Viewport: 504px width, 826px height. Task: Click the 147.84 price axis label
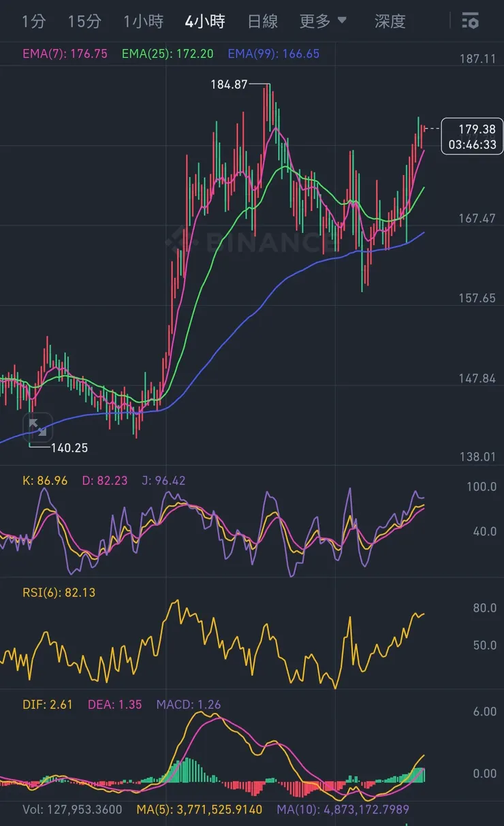click(477, 378)
